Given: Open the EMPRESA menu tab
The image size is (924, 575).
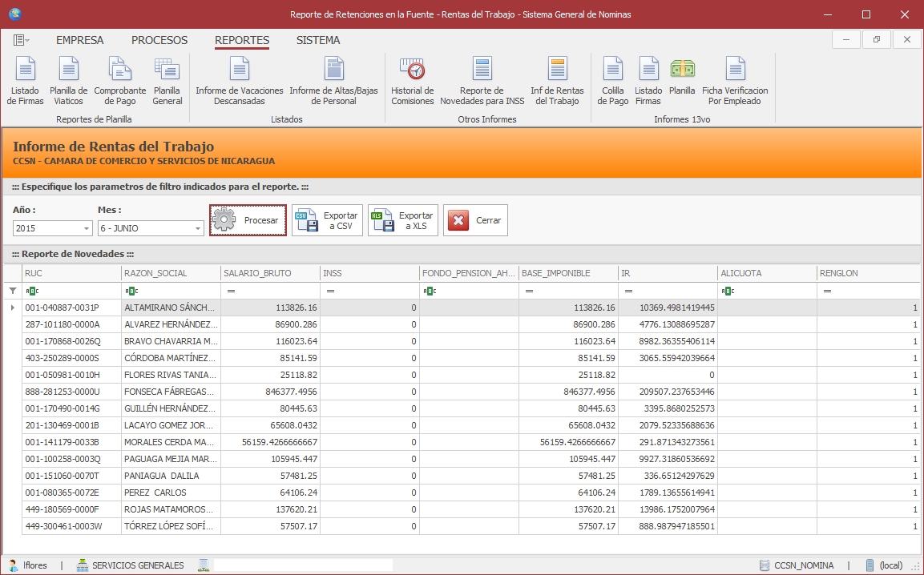Looking at the screenshot, I should click(x=79, y=40).
